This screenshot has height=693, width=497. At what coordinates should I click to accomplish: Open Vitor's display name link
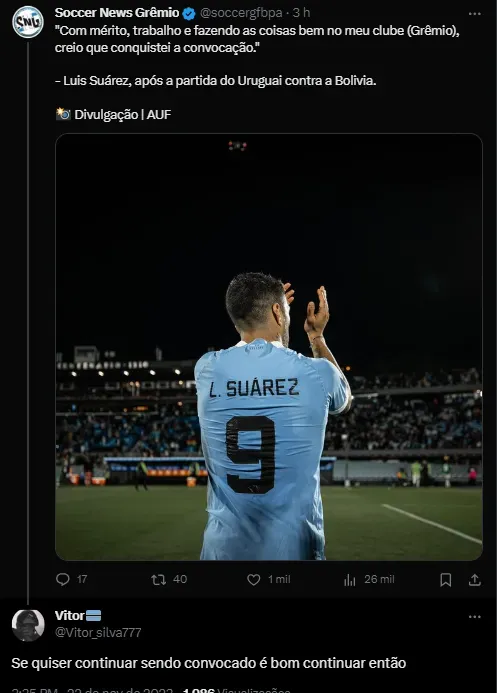click(x=69, y=616)
